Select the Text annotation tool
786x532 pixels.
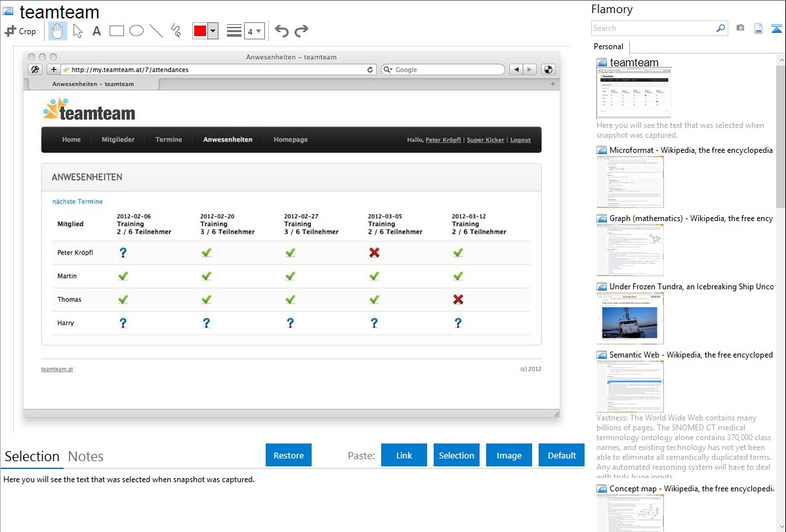pos(96,31)
